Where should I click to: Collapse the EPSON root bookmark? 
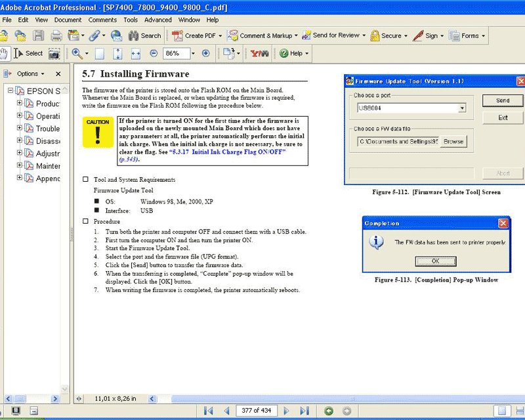point(10,91)
